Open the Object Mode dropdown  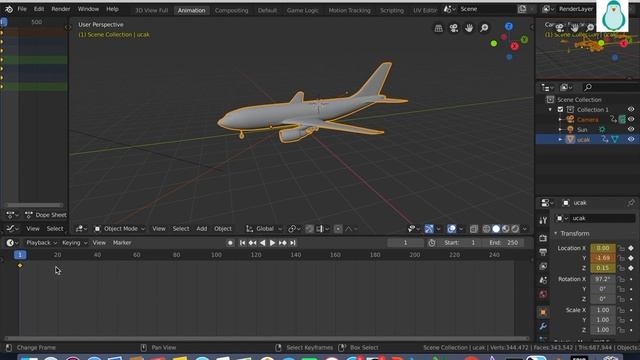point(120,229)
